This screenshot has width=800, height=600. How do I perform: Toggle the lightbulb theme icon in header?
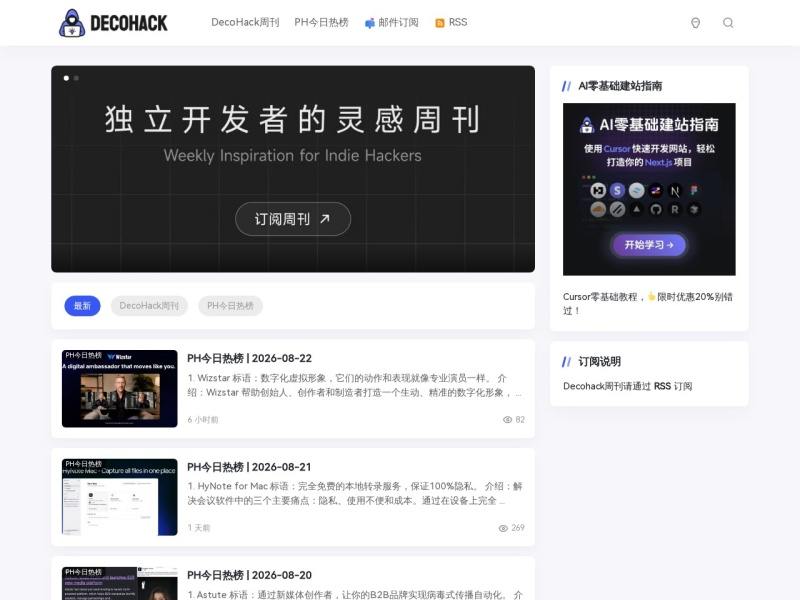[x=695, y=23]
